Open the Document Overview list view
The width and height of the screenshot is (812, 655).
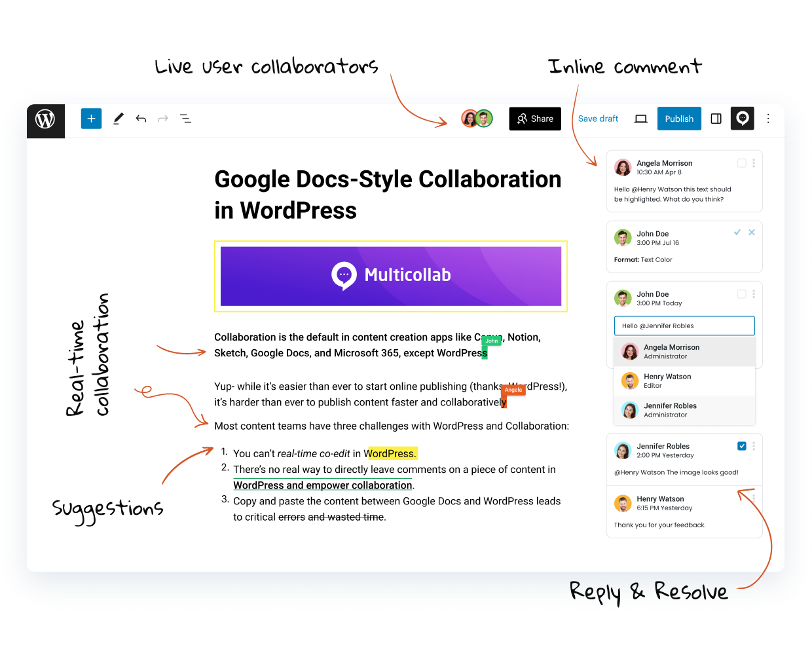tap(186, 119)
